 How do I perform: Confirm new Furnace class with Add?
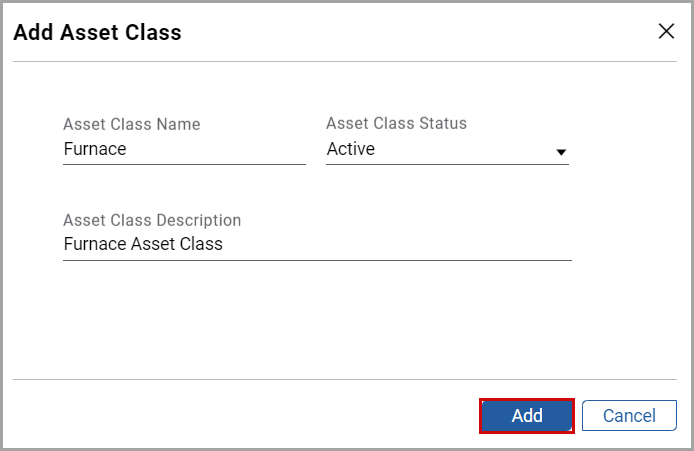pos(527,416)
